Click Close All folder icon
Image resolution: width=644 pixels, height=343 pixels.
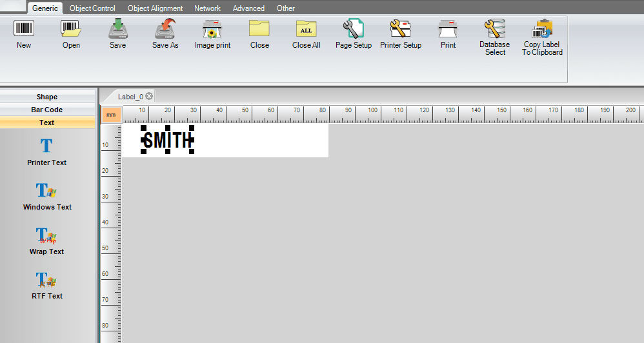[x=307, y=29]
